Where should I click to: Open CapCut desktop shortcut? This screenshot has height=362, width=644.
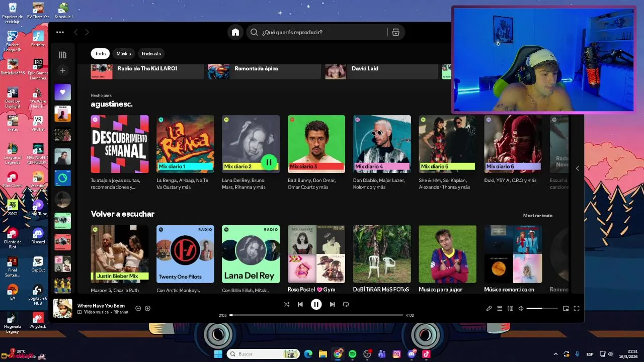coord(38,264)
